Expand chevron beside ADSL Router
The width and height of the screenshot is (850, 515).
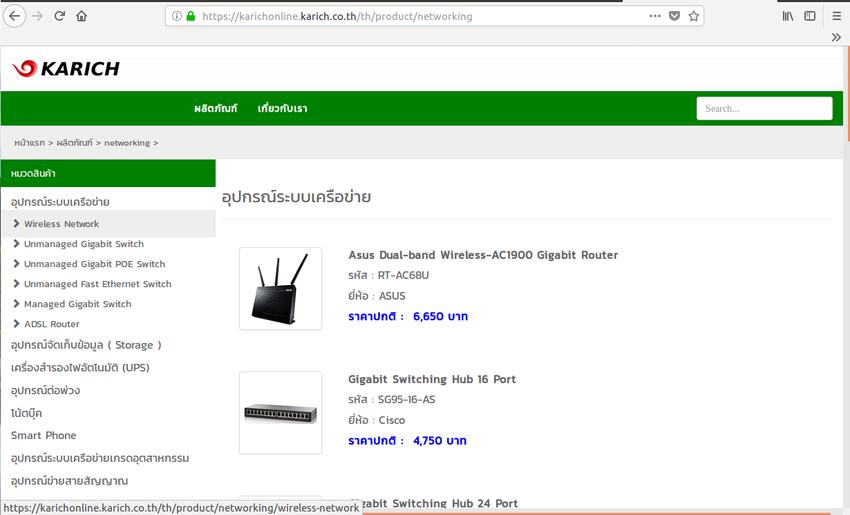click(16, 324)
